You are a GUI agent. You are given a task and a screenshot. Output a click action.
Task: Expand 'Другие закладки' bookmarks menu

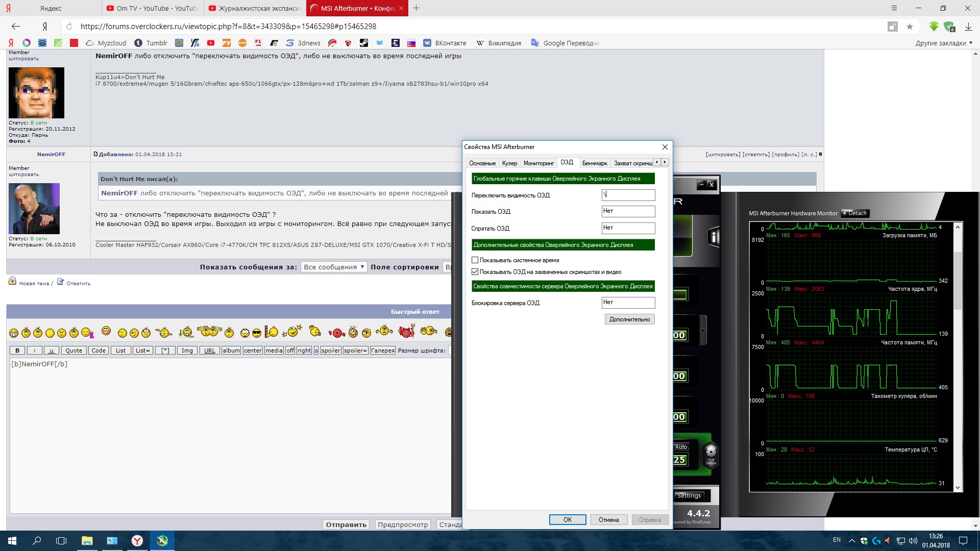click(943, 43)
